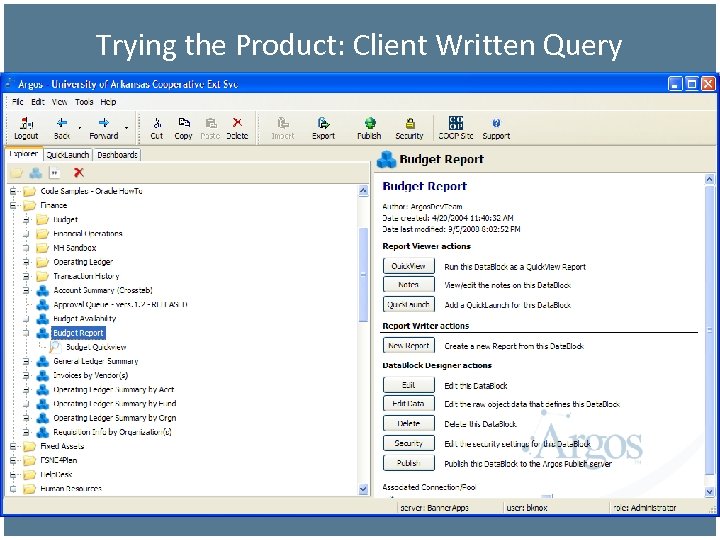Click the new DataBlock icon in Explorer toolbar

(x=35, y=173)
